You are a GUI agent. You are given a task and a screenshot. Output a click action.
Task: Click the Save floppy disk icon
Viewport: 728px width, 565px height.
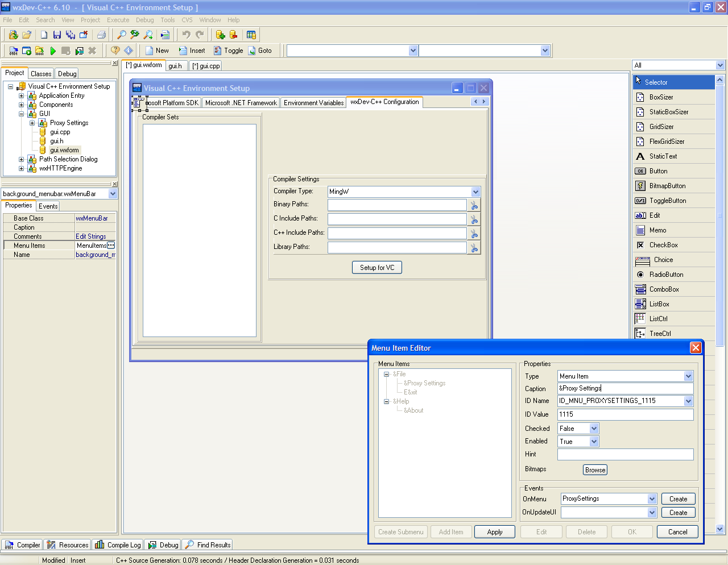coord(57,35)
